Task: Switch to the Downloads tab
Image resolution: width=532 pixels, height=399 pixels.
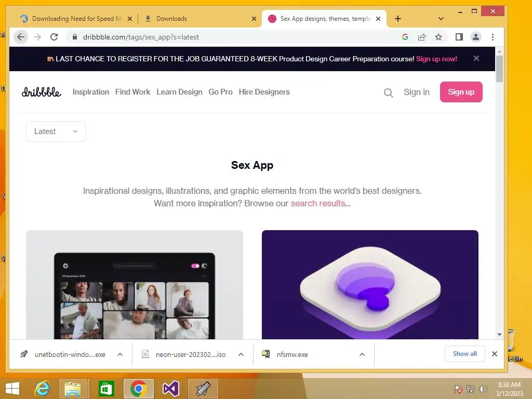Action: (x=200, y=19)
